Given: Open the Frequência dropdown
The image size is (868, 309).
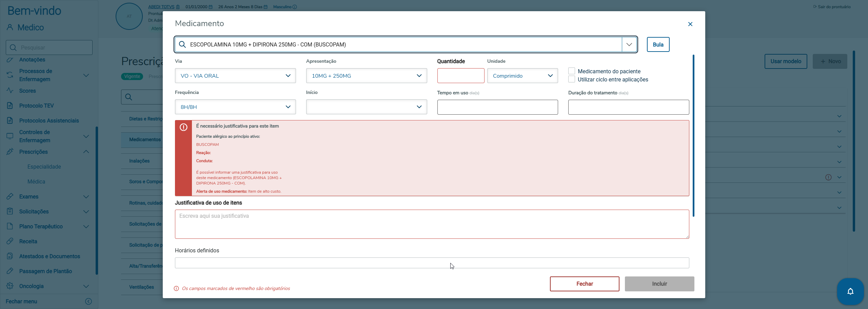Looking at the screenshot, I should tap(235, 107).
